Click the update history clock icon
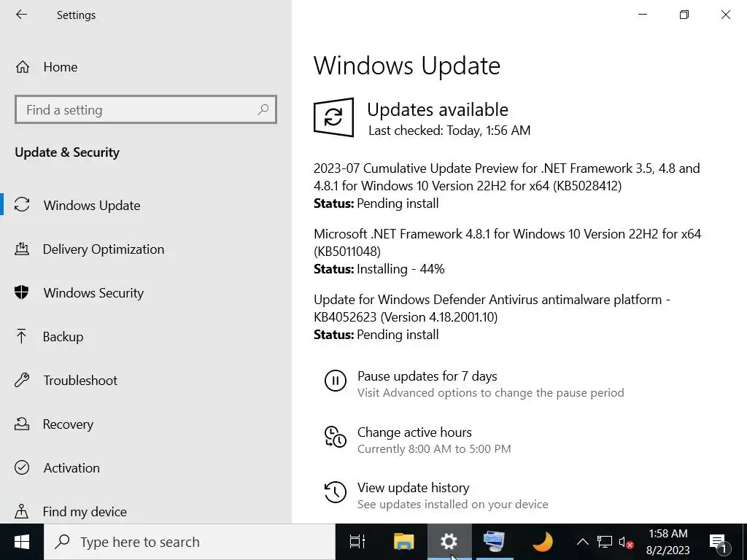This screenshot has width=747, height=560. tap(336, 492)
